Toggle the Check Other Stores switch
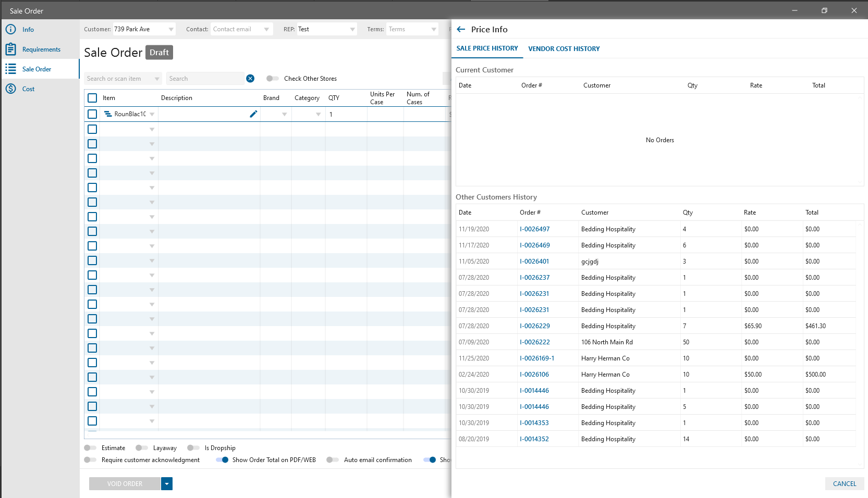 pos(272,79)
